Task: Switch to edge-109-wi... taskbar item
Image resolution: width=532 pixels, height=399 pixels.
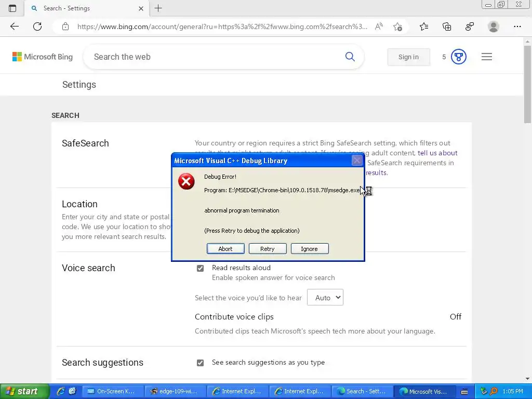Action: pos(176,391)
